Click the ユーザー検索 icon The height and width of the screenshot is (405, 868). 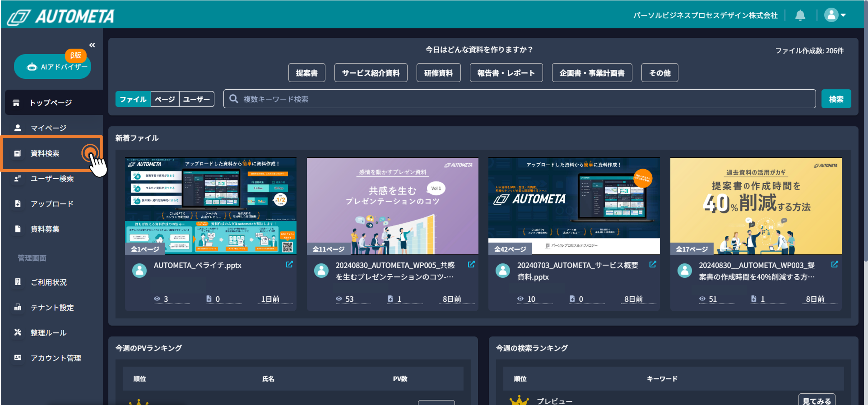tap(18, 179)
